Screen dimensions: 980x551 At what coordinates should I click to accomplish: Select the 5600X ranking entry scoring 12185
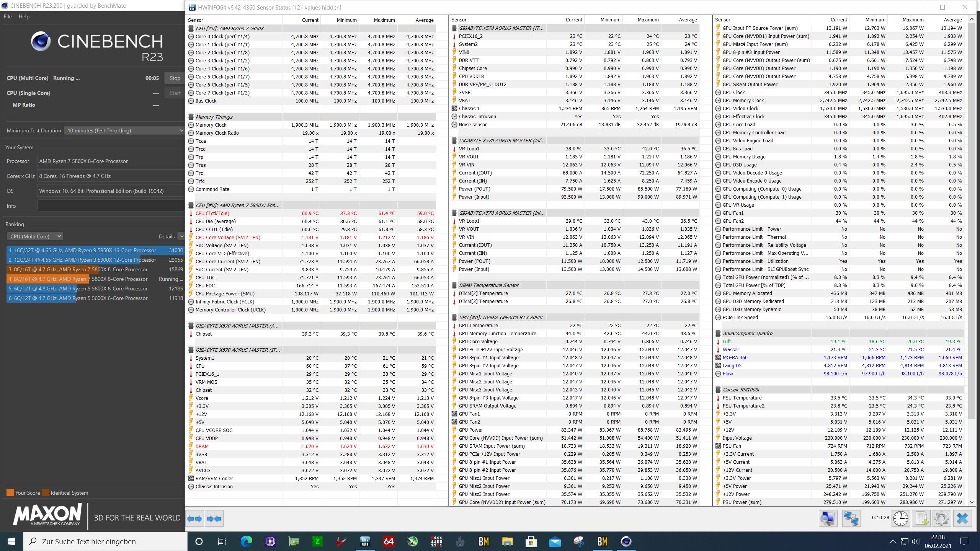click(95, 289)
